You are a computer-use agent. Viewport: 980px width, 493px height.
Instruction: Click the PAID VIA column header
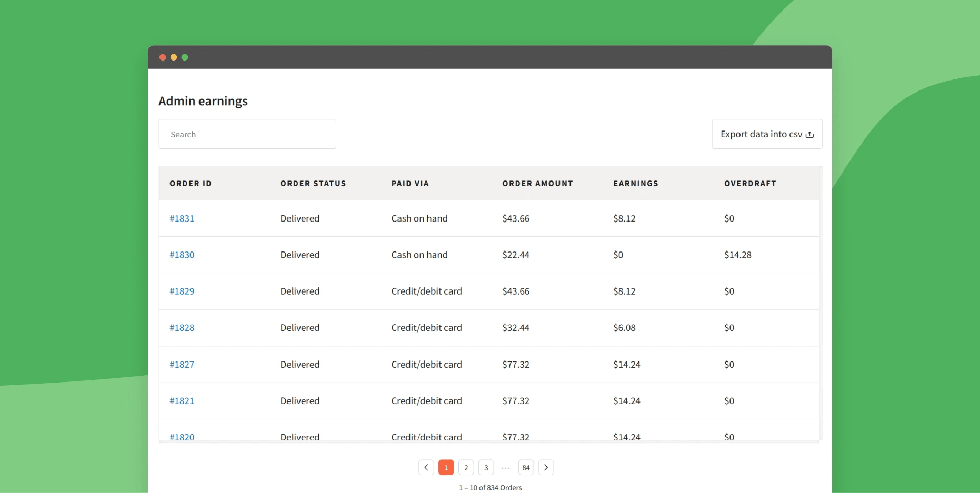point(410,184)
